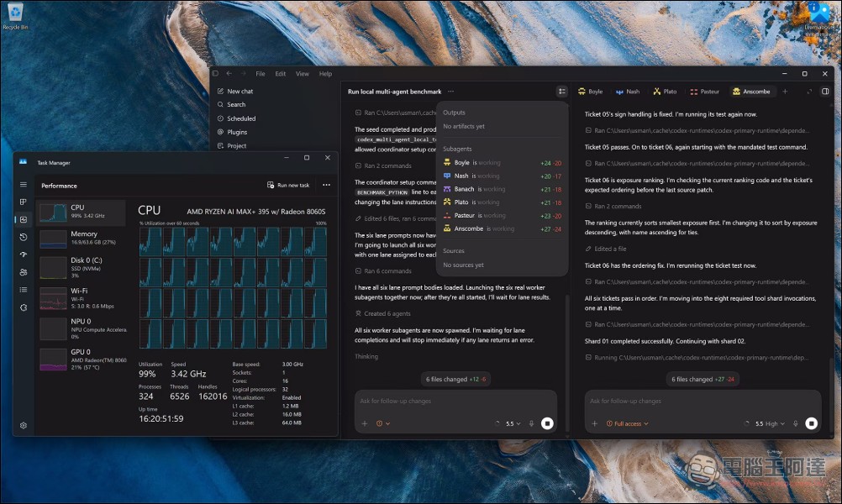Go back with the left arrow in title bar
This screenshot has height=504, width=842.
229,74
